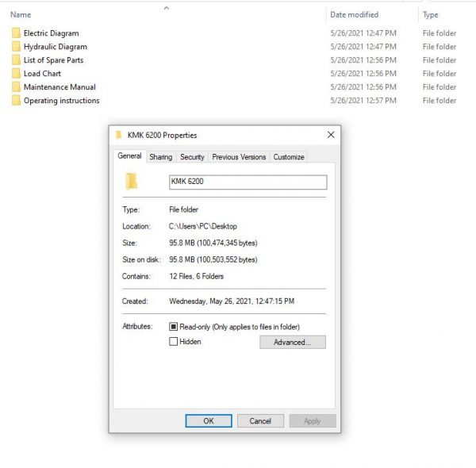
Task: Sort files by Date modified column
Action: click(354, 14)
